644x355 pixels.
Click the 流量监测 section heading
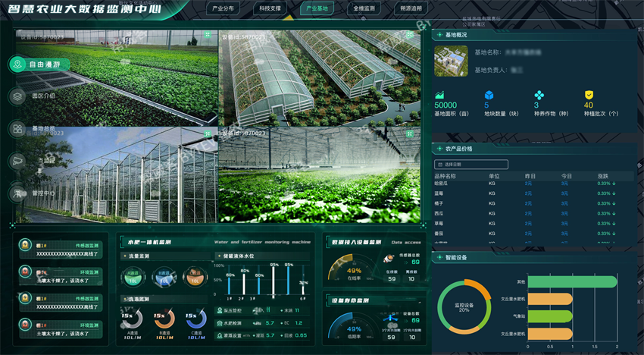139,256
